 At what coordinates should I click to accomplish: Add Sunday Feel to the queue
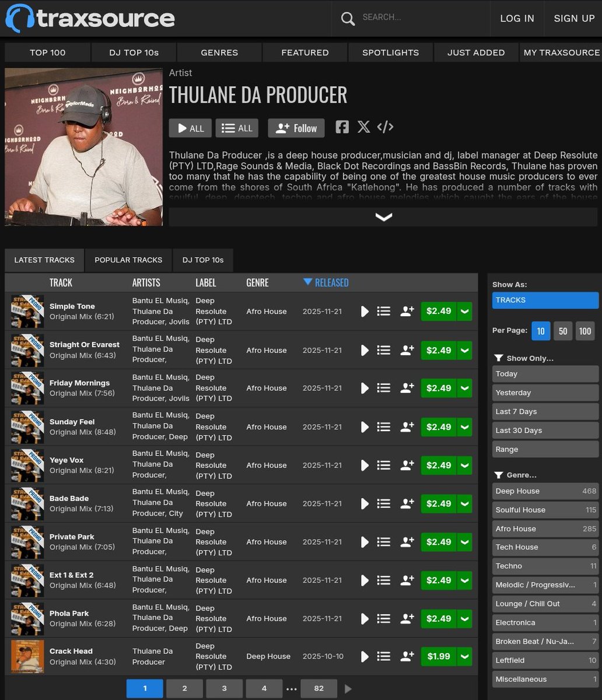click(383, 427)
